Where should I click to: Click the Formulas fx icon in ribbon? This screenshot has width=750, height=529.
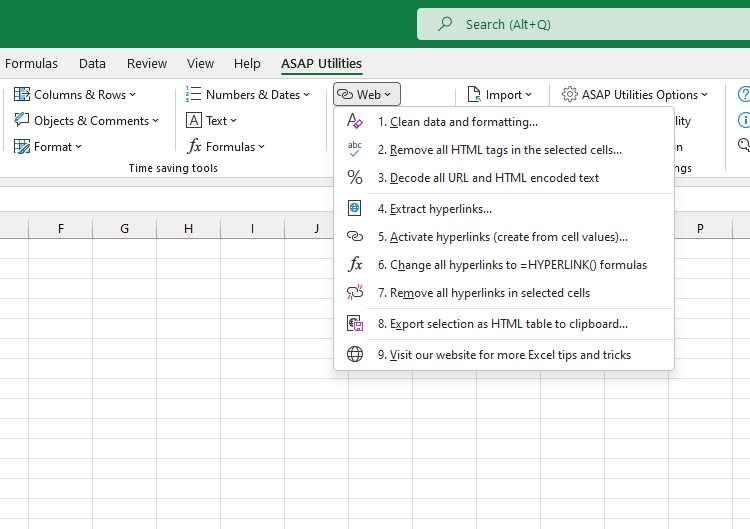pyautogui.click(x=194, y=146)
